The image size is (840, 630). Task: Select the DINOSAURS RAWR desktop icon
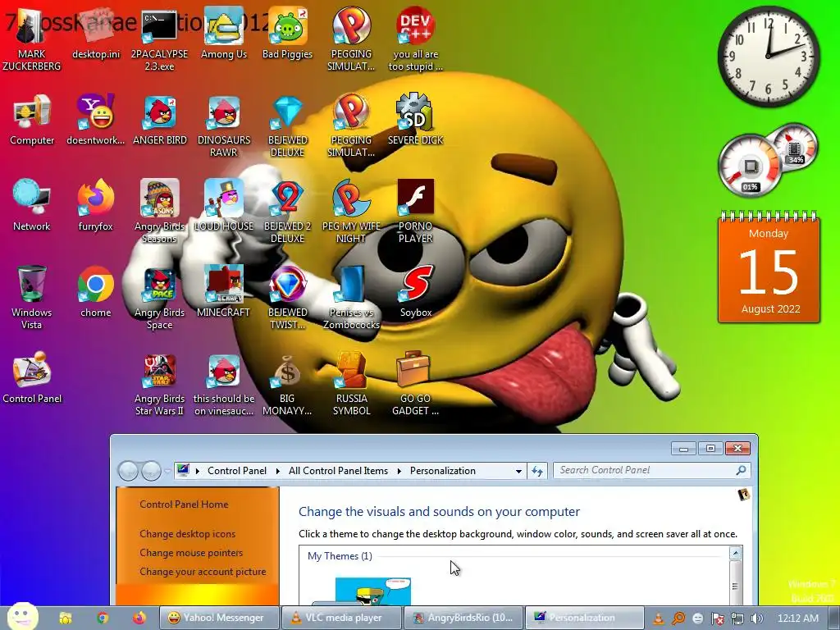tap(224, 126)
